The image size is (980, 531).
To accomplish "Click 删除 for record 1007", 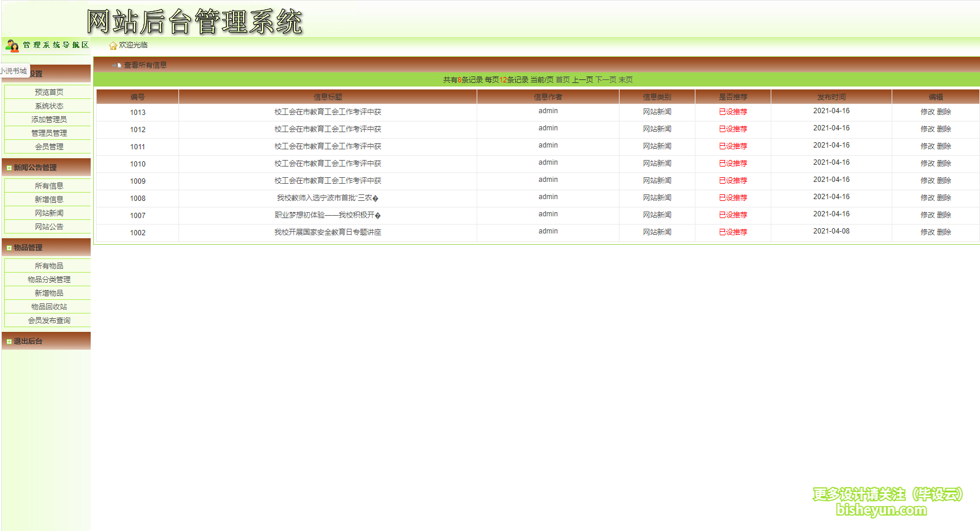I will coord(944,215).
